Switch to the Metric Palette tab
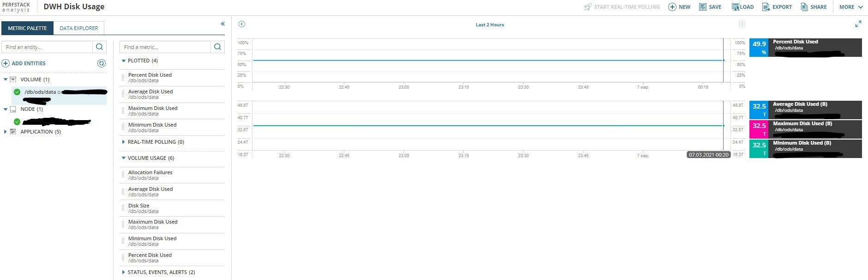The height and width of the screenshot is (280, 868). (x=27, y=28)
